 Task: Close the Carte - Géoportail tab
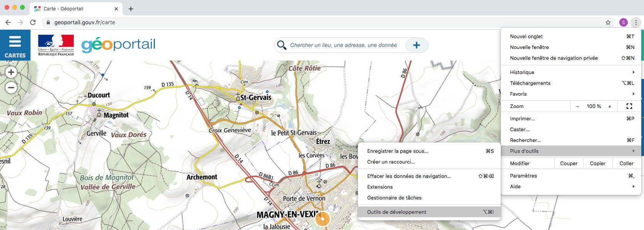point(116,9)
